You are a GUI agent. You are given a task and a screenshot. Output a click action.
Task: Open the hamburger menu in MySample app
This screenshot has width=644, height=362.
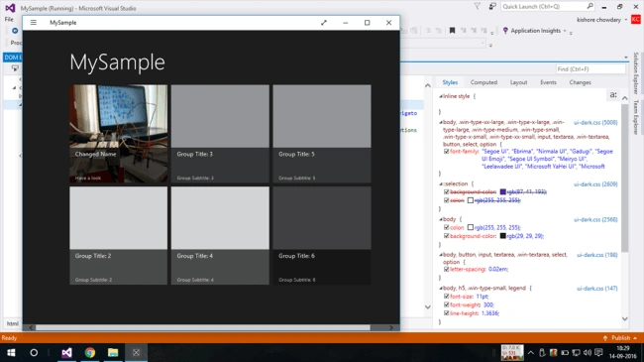[x=34, y=23]
